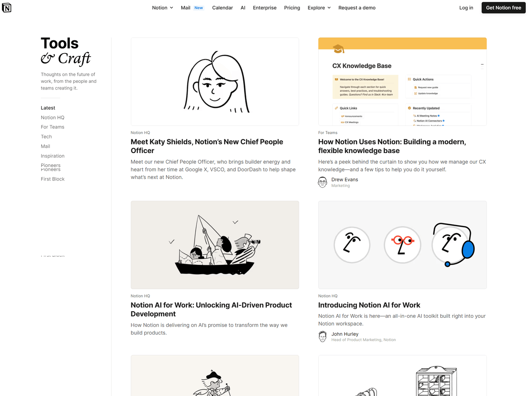Click the New badge beside Mail
The width and height of the screenshot is (532, 396).
(199, 7)
